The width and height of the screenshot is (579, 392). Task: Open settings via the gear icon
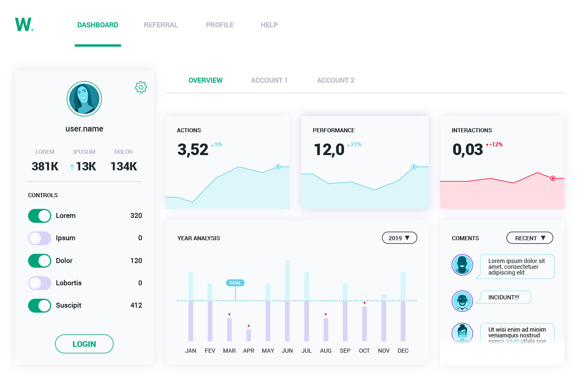click(141, 87)
